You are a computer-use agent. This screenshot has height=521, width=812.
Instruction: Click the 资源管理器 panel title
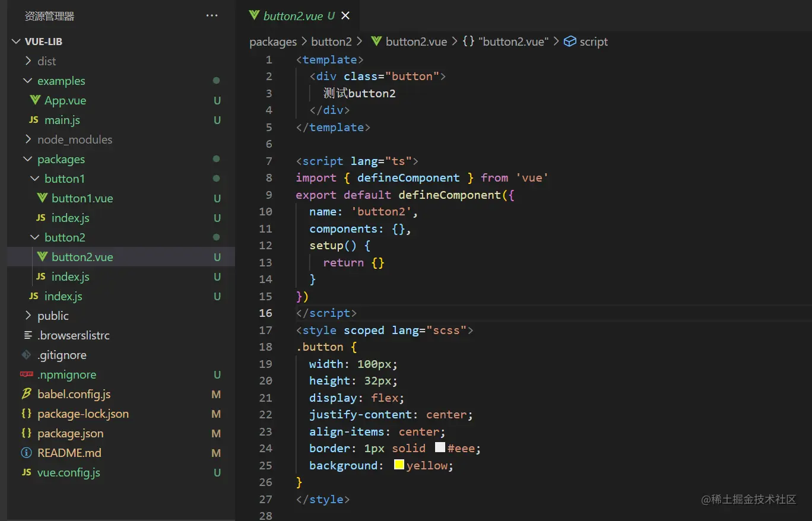pos(50,16)
